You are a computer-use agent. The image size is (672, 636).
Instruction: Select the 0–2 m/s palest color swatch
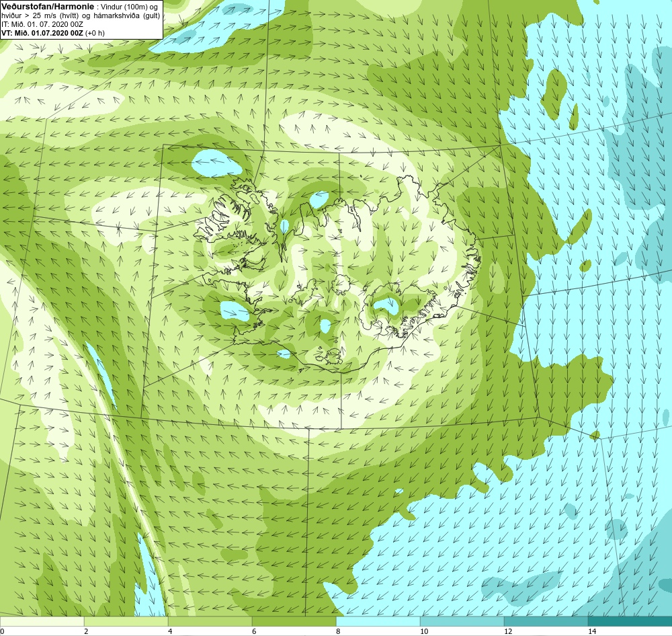[42, 621]
